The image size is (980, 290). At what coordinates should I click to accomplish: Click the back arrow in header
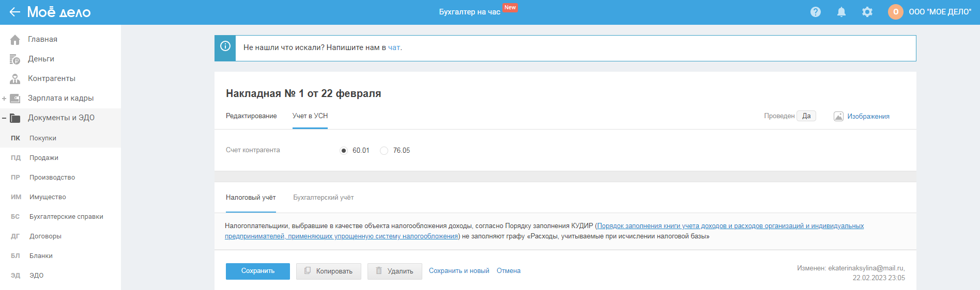14,12
